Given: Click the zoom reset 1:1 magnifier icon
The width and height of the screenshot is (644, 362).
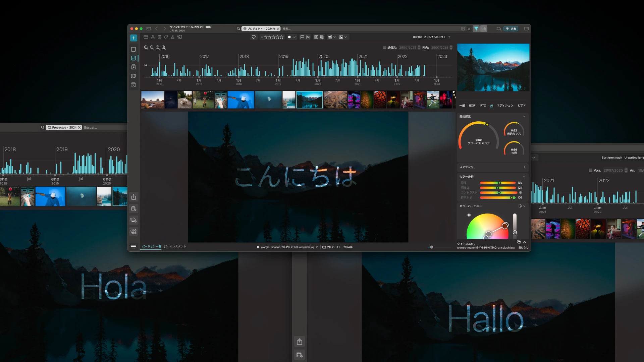Looking at the screenshot, I should 164,48.
